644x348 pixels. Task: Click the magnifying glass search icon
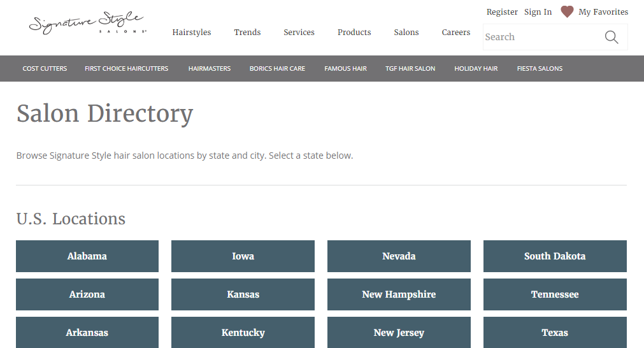[x=611, y=37]
